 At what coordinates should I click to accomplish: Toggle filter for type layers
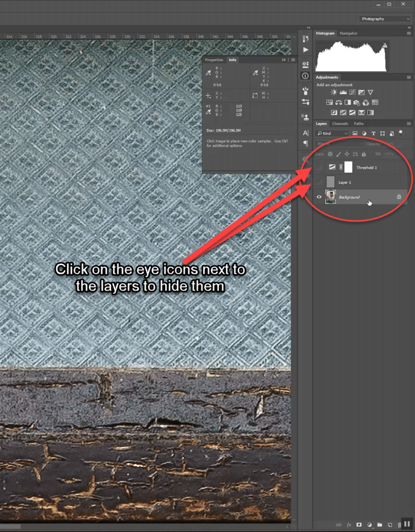pos(373,133)
